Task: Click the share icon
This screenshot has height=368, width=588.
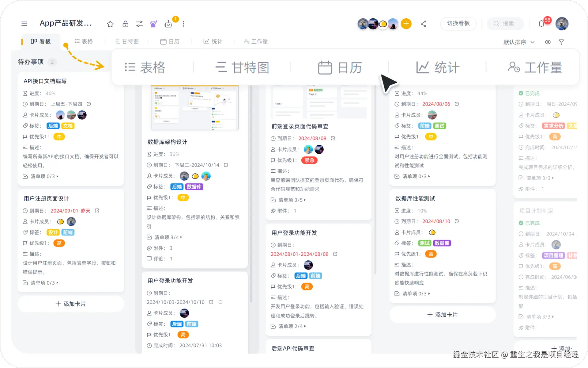Action: pyautogui.click(x=423, y=24)
